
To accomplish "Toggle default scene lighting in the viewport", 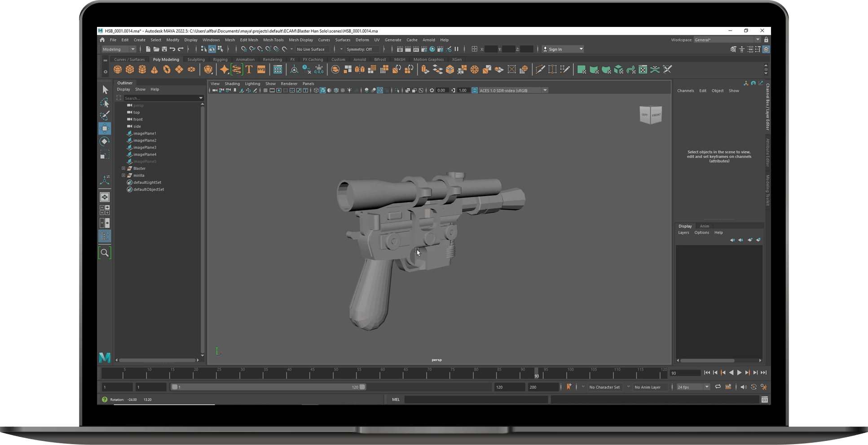I will 349,90.
